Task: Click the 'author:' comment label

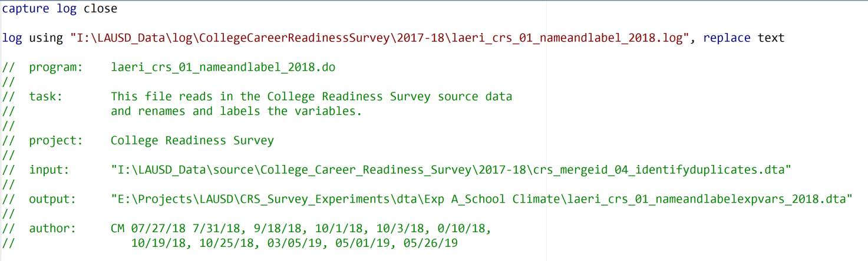Action: [52, 229]
